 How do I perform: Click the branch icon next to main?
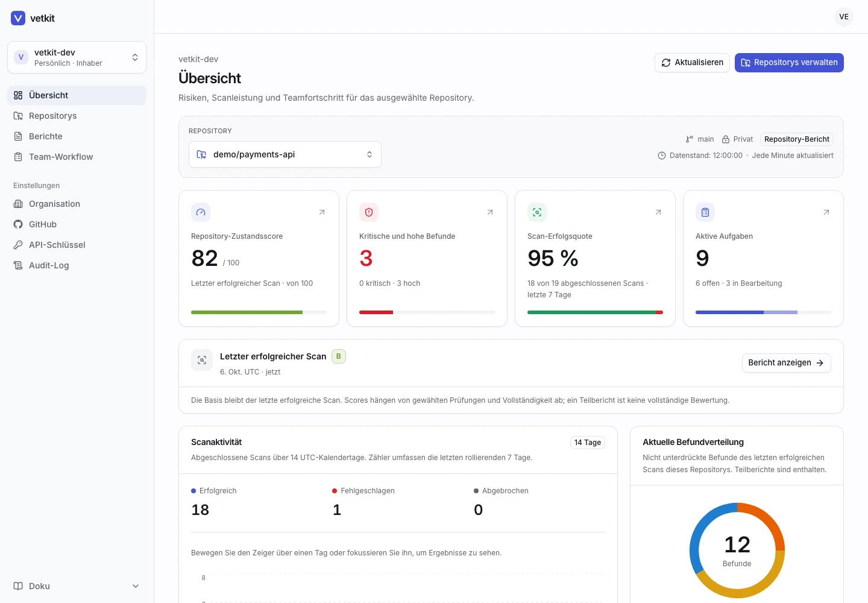(x=690, y=139)
